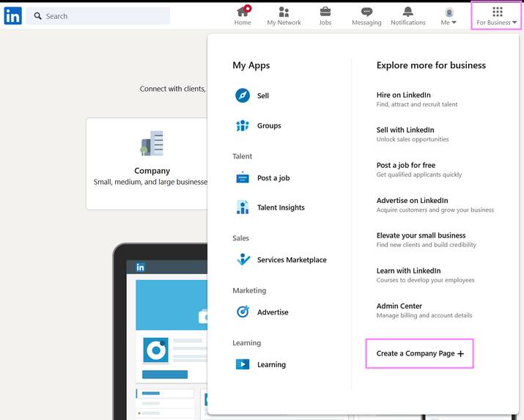
Task: Open Learn with LinkedIn link
Action: (x=408, y=270)
